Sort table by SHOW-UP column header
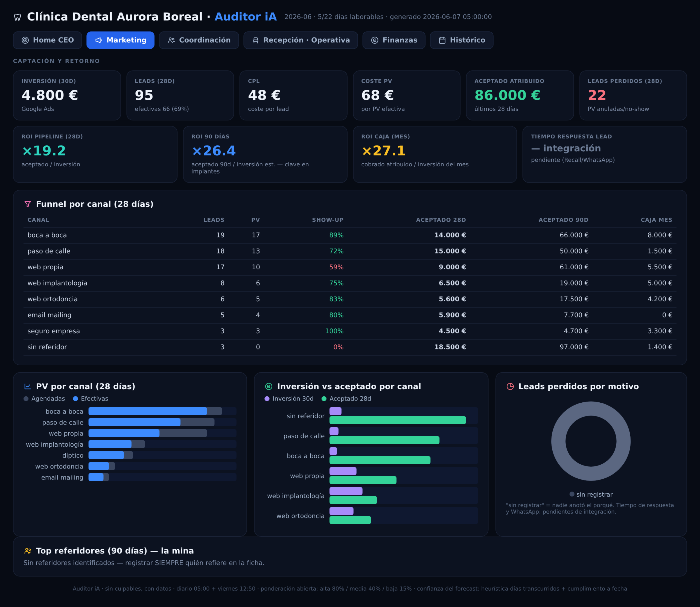The width and height of the screenshot is (700, 607). pos(328,220)
